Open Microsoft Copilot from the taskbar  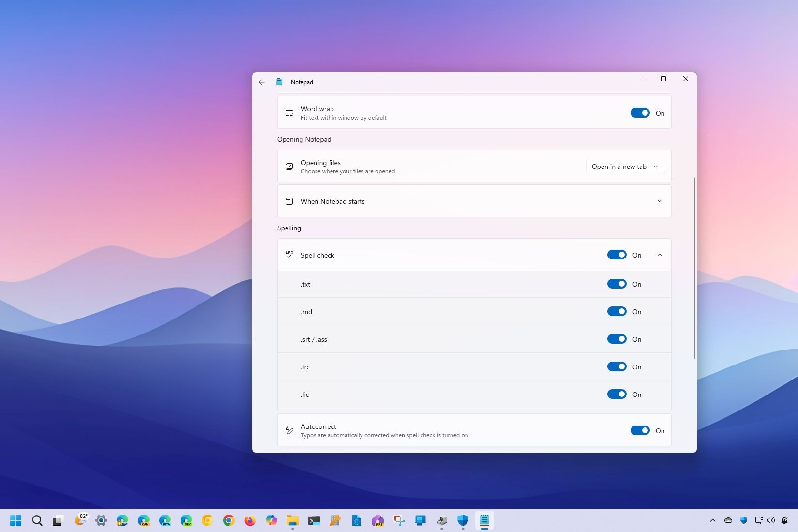coord(271,520)
